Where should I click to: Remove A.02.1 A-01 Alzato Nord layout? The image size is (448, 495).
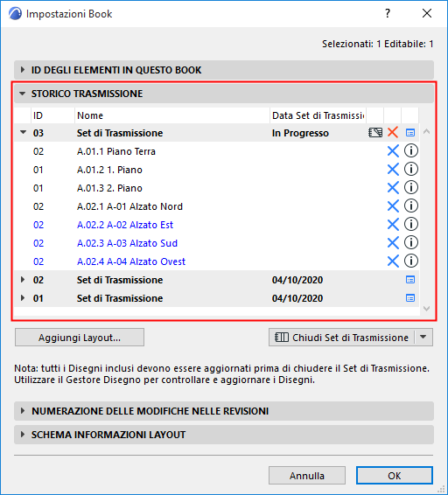point(393,206)
